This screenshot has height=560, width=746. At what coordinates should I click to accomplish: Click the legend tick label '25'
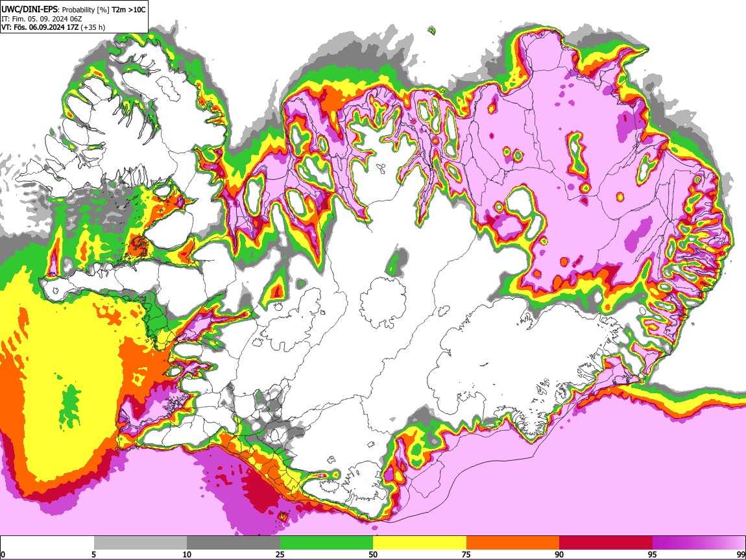280,555
